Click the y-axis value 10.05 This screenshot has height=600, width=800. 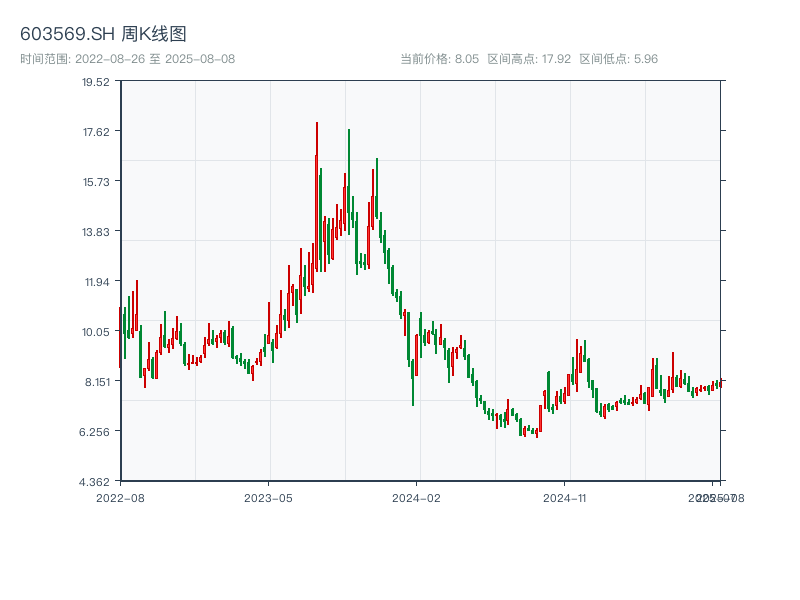[x=96, y=332]
